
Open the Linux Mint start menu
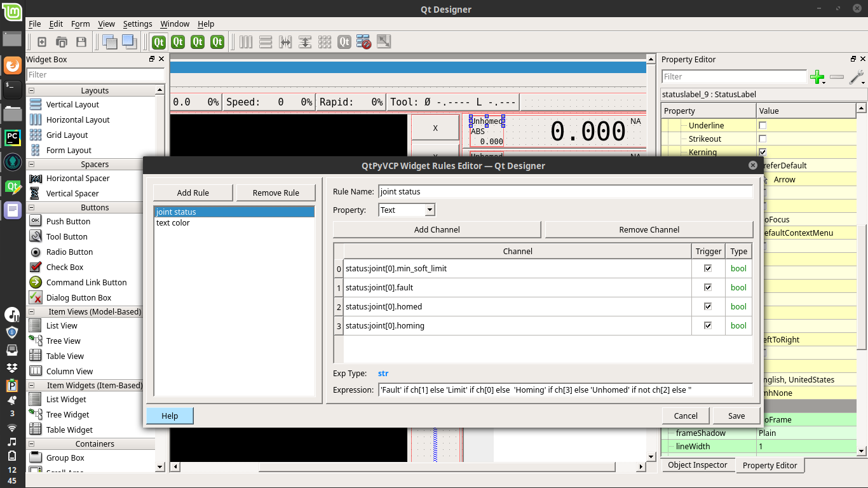[x=12, y=12]
